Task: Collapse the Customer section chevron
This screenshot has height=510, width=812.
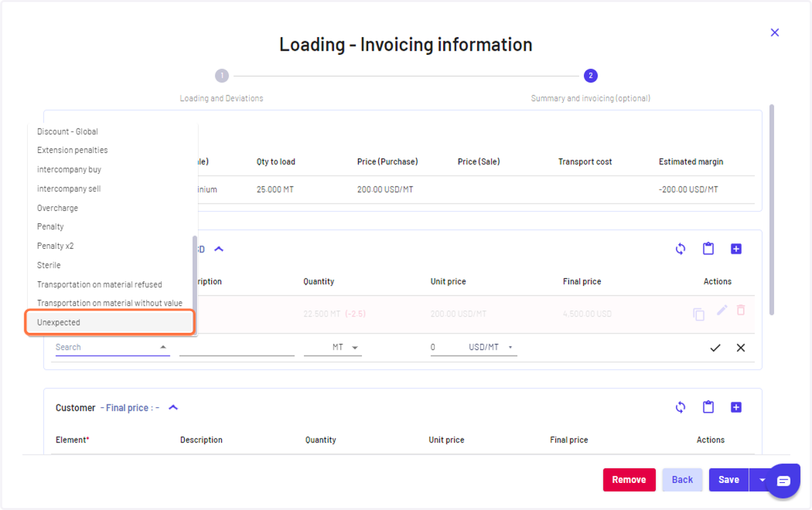Action: tap(173, 408)
